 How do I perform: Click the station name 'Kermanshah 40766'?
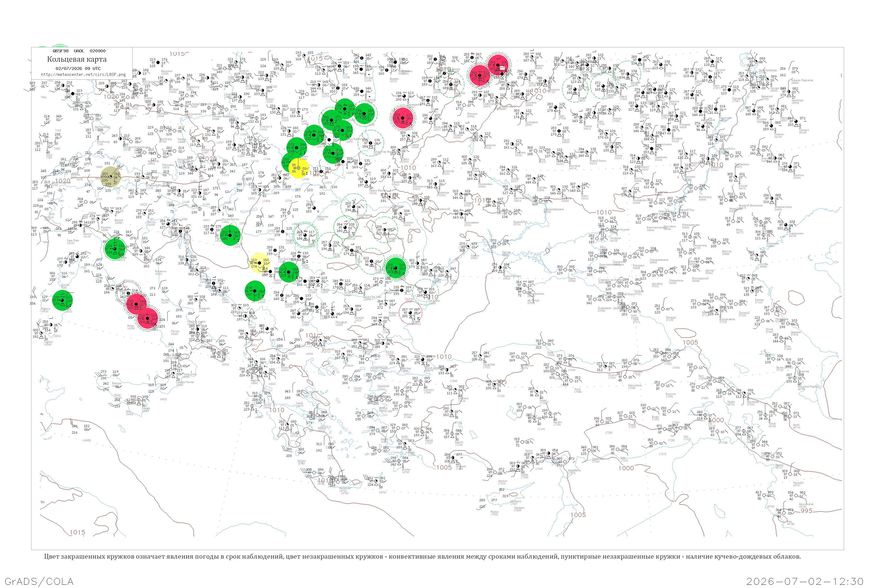(x=806, y=505)
